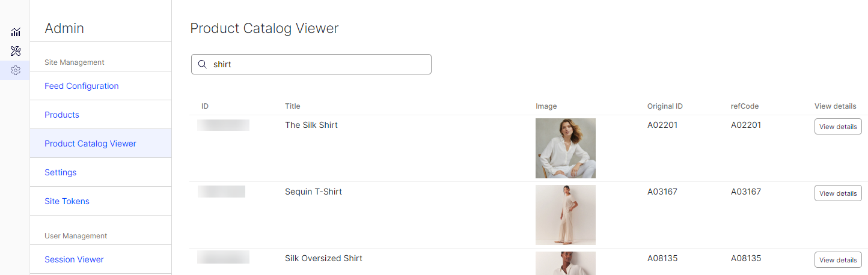Click the User Management section label
The image size is (868, 275).
(x=76, y=236)
